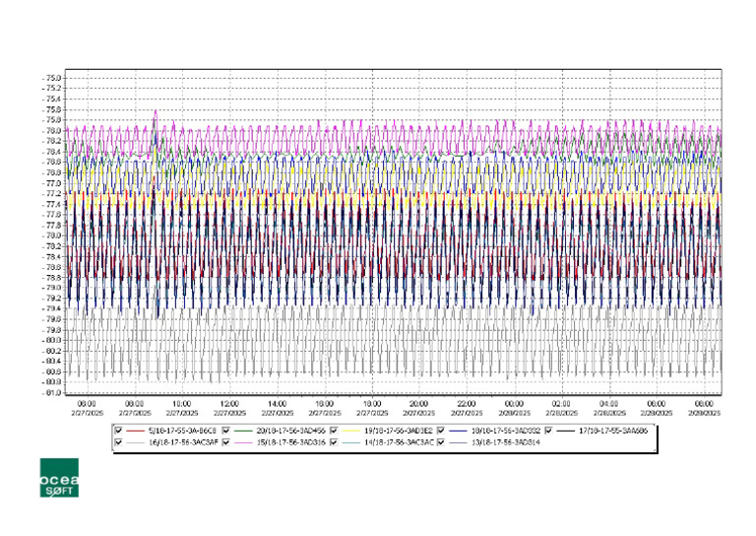Select legend label starting with 14/18-17-56
Screen dimensions: 756x536
tap(399, 442)
